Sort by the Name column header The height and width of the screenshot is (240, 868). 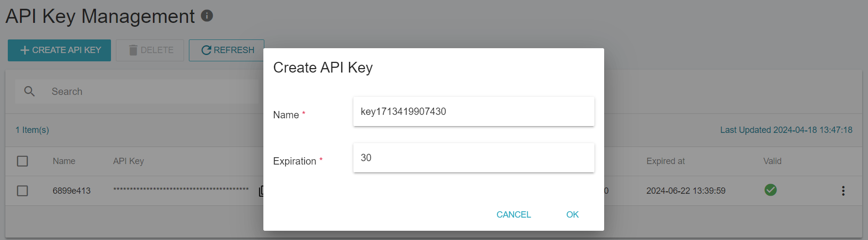(x=64, y=161)
